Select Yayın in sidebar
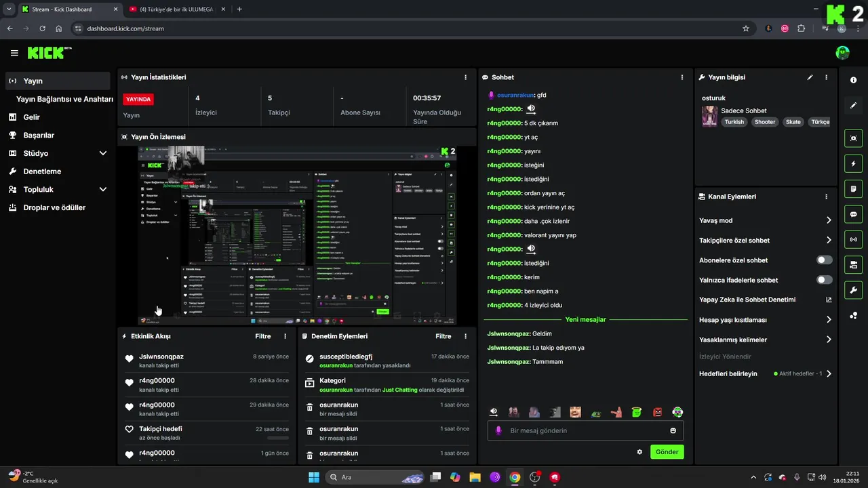868x488 pixels. (x=56, y=81)
